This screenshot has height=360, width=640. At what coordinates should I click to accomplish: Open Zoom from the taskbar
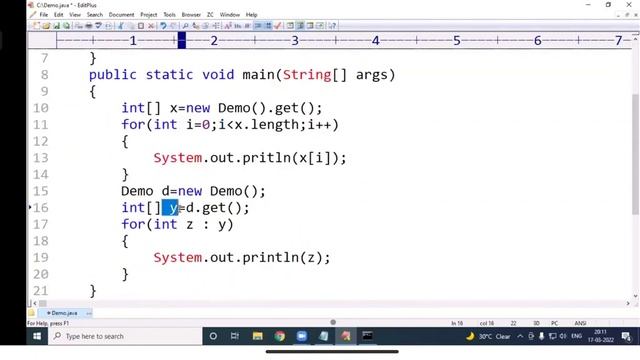[302, 336]
